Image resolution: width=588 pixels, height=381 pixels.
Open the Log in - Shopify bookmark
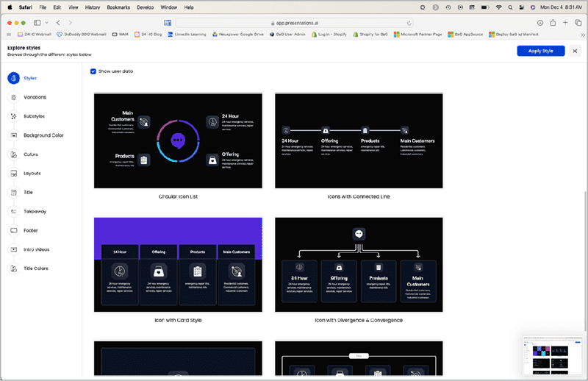coord(329,34)
